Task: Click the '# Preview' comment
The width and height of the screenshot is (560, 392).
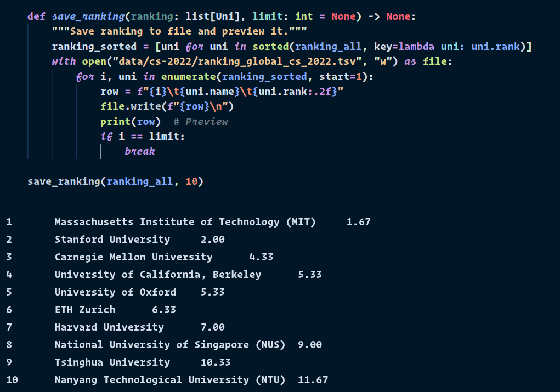Action: click(x=201, y=121)
